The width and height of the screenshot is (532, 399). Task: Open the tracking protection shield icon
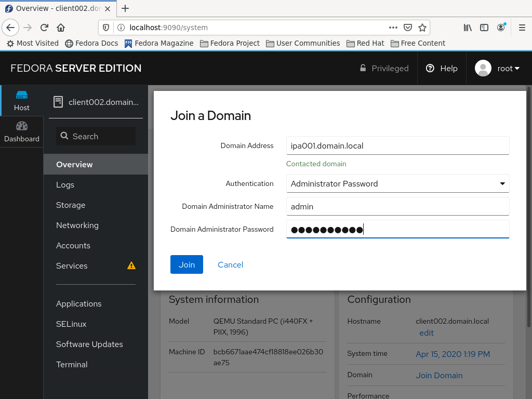(x=106, y=28)
